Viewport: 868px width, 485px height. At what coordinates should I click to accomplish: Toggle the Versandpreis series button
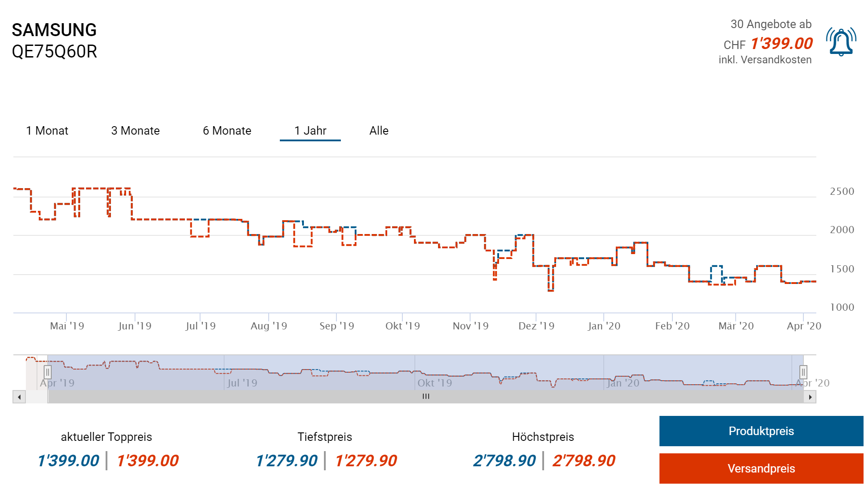[x=761, y=469]
